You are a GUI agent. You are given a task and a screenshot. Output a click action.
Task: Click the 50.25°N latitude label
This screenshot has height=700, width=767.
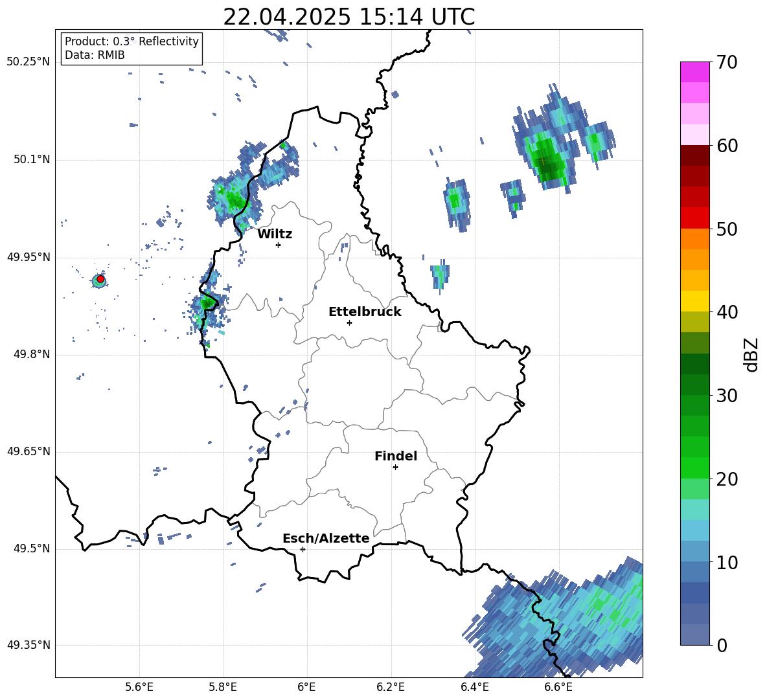pyautogui.click(x=29, y=62)
